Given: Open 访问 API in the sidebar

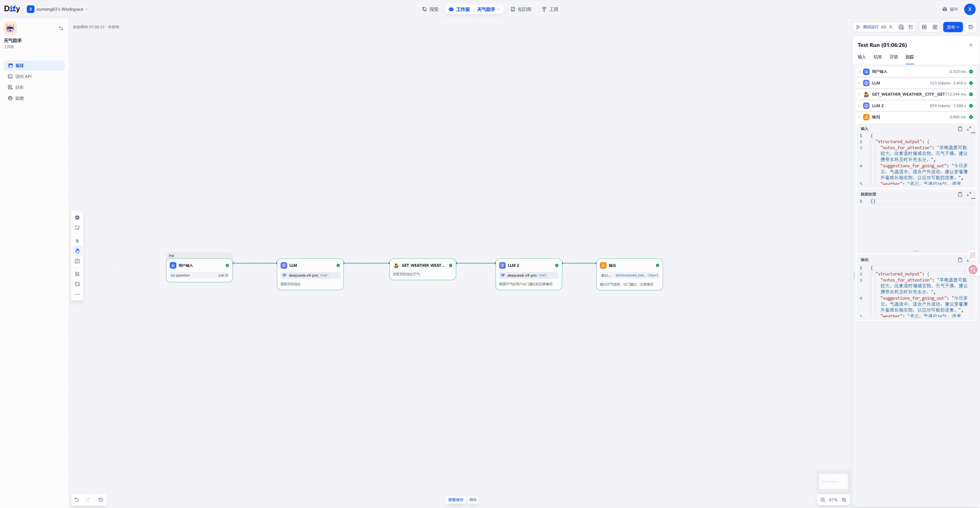Looking at the screenshot, I should (34, 77).
